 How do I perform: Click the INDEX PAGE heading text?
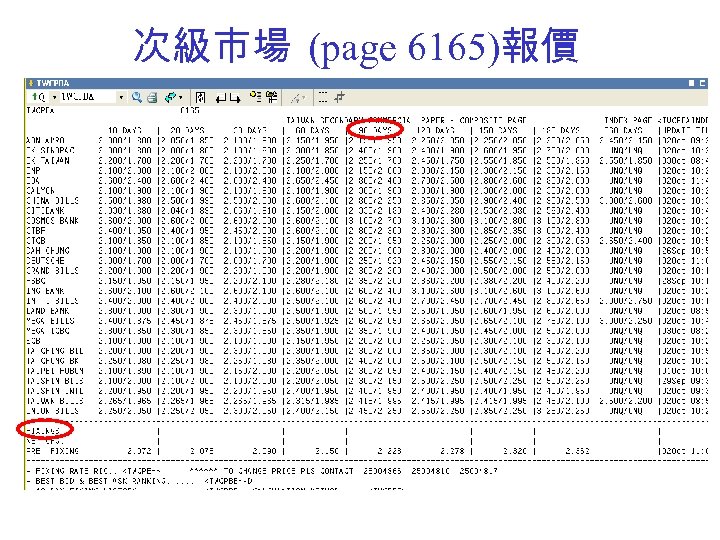pyautogui.click(x=628, y=120)
